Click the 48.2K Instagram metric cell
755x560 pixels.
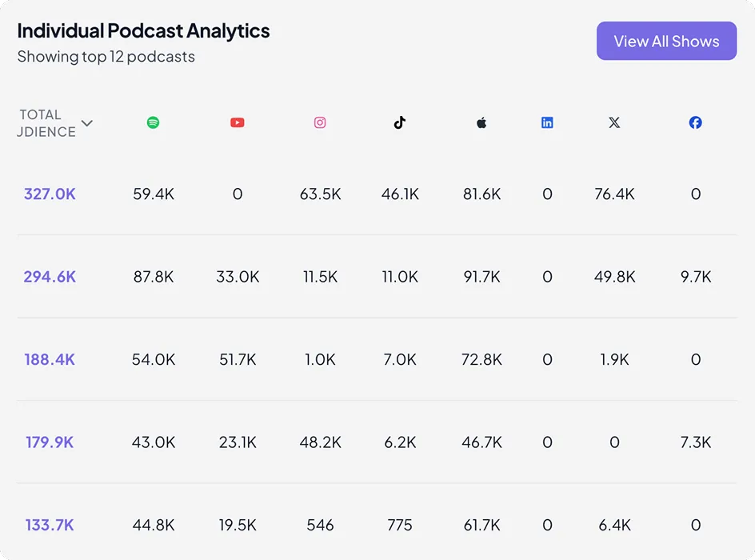pyautogui.click(x=320, y=442)
